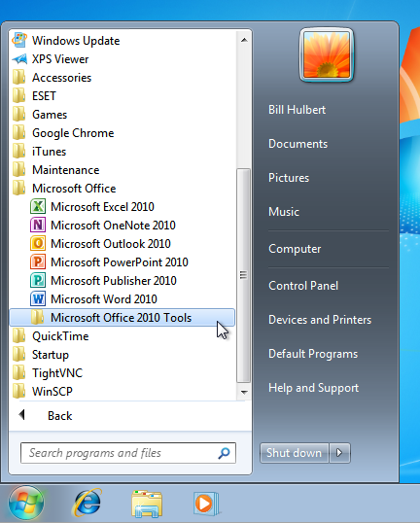
Task: Click the programs list scrollbar thumb
Action: pyautogui.click(x=243, y=275)
